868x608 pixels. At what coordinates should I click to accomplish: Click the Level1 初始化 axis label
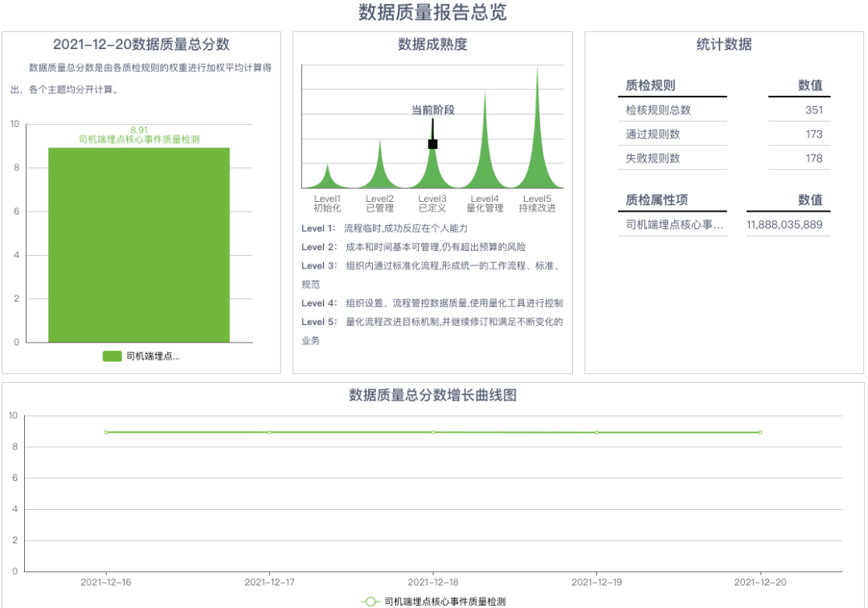click(327, 203)
